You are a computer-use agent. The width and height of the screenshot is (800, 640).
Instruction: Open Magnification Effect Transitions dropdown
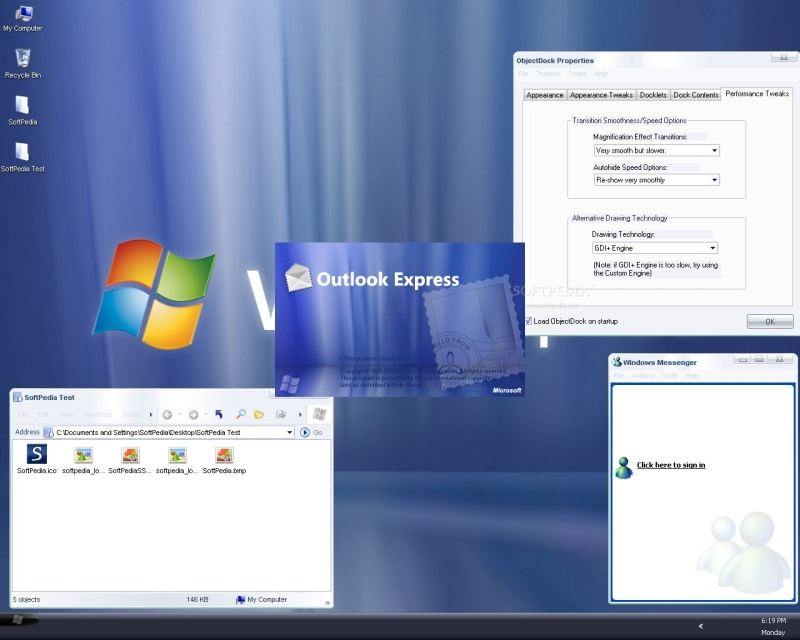point(714,151)
